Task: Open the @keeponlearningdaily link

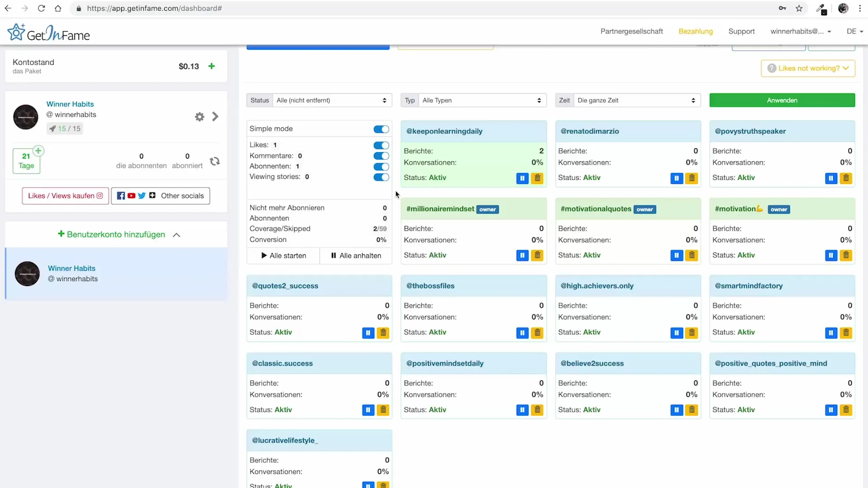Action: (444, 131)
